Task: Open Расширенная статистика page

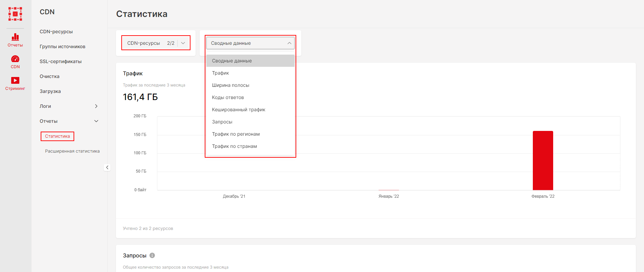Action: pyautogui.click(x=72, y=151)
